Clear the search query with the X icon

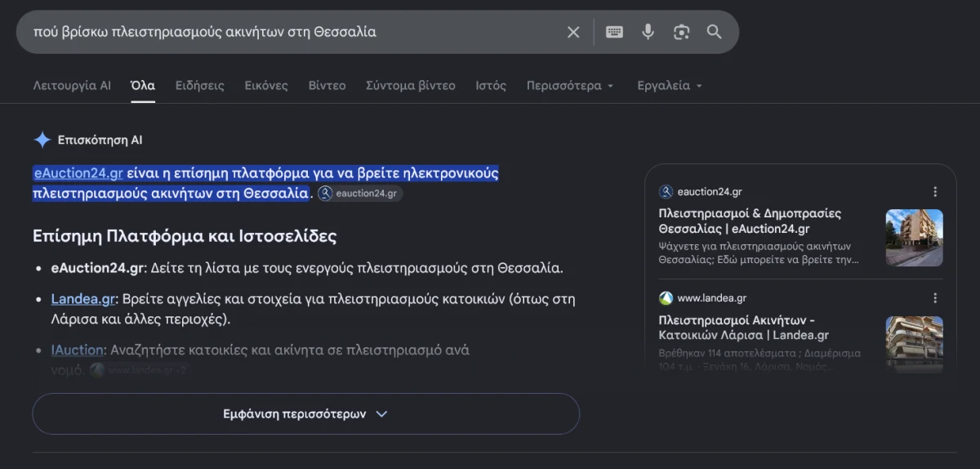click(573, 32)
